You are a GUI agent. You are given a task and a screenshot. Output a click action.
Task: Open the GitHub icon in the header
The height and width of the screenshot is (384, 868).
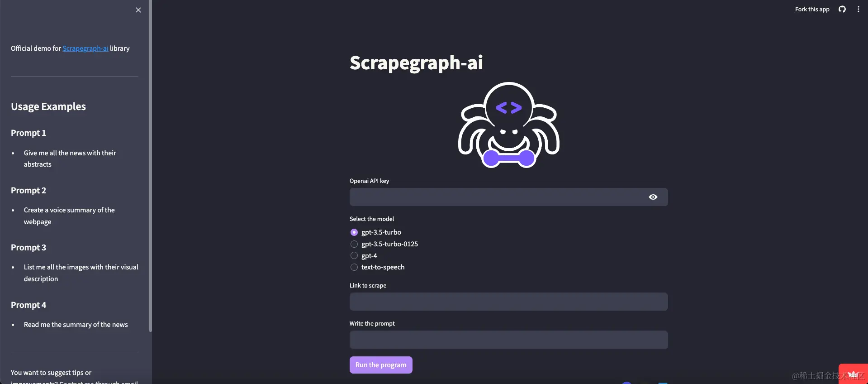tap(842, 9)
